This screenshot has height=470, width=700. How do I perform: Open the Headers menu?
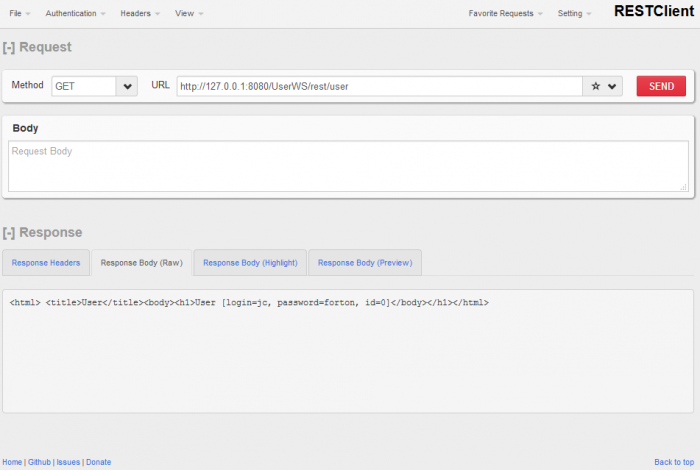click(140, 14)
